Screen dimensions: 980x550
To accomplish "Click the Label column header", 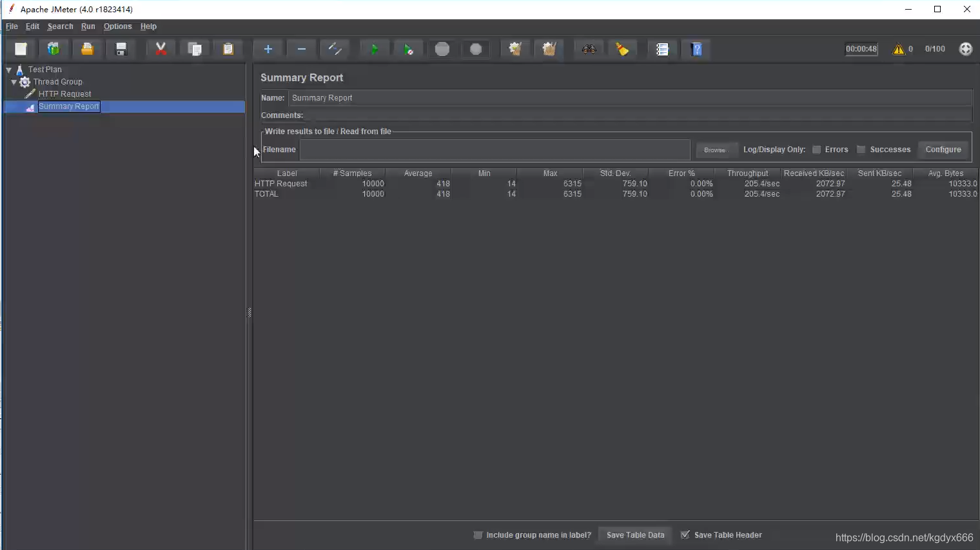I will [287, 173].
